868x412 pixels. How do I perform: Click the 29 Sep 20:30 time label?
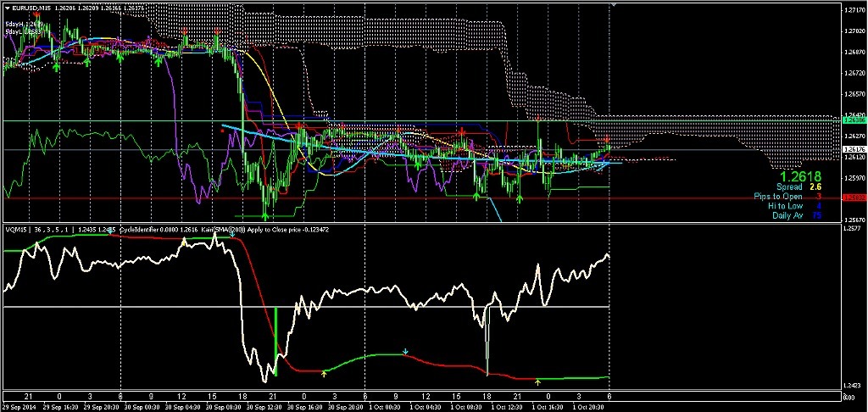[100, 406]
